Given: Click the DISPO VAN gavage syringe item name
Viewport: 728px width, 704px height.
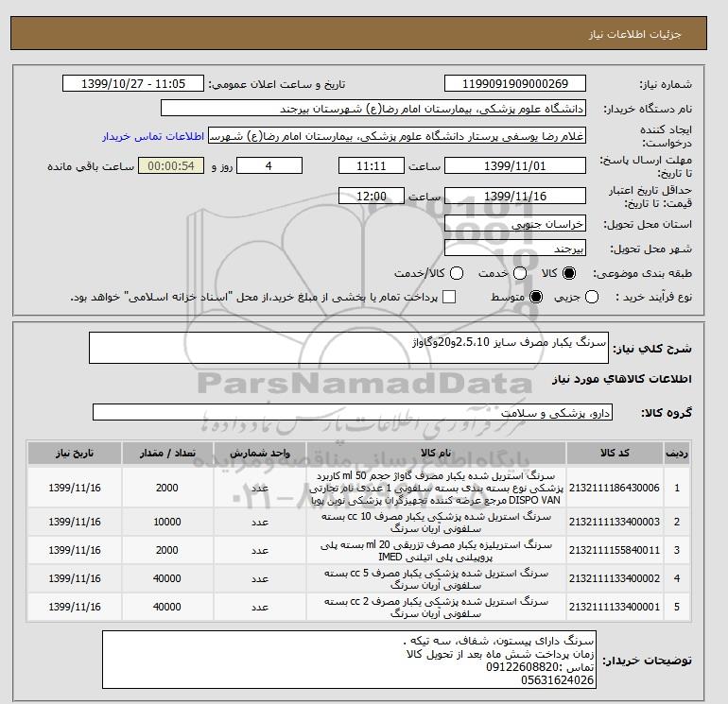Looking at the screenshot, I should coord(436,488).
